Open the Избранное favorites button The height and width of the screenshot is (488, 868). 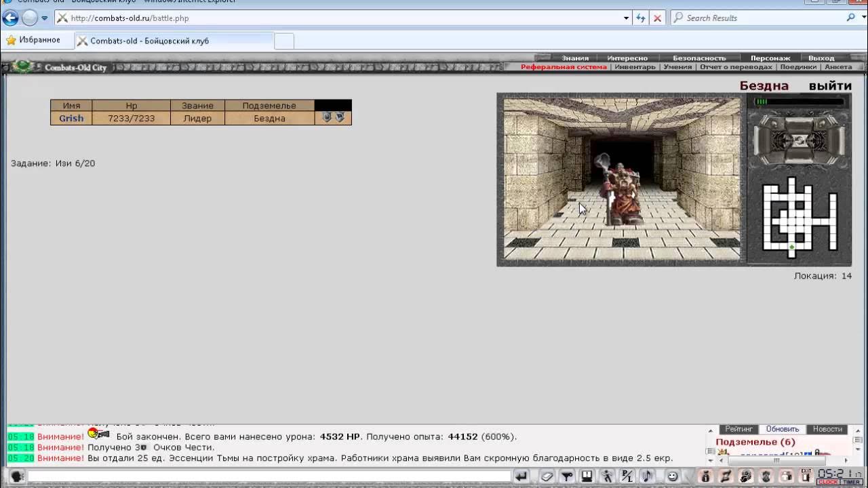click(x=33, y=41)
